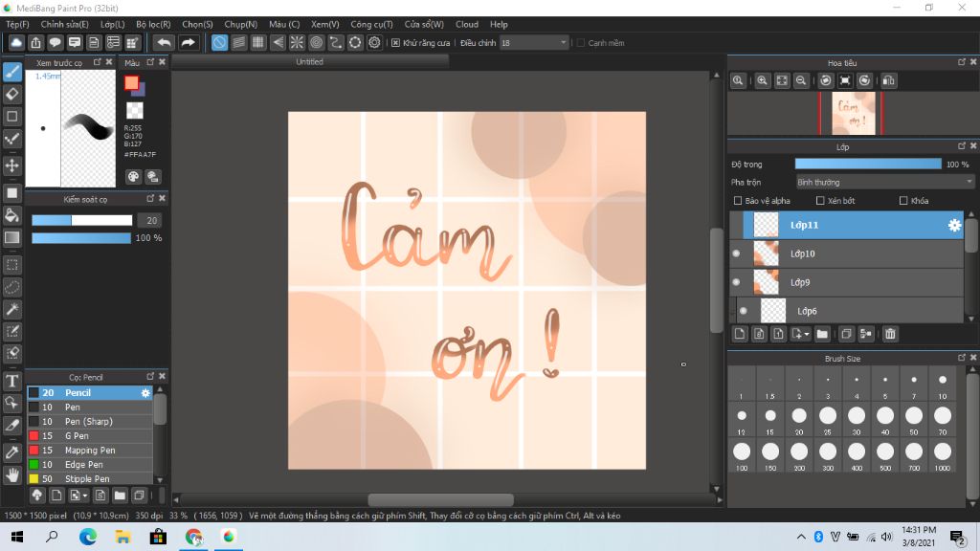Switch to the Untitled document tab

309,62
